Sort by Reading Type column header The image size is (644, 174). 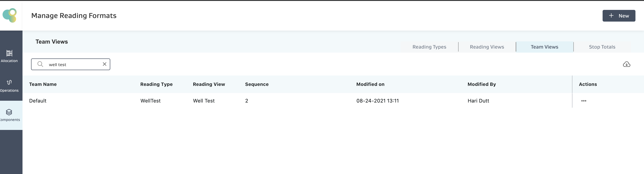click(156, 84)
